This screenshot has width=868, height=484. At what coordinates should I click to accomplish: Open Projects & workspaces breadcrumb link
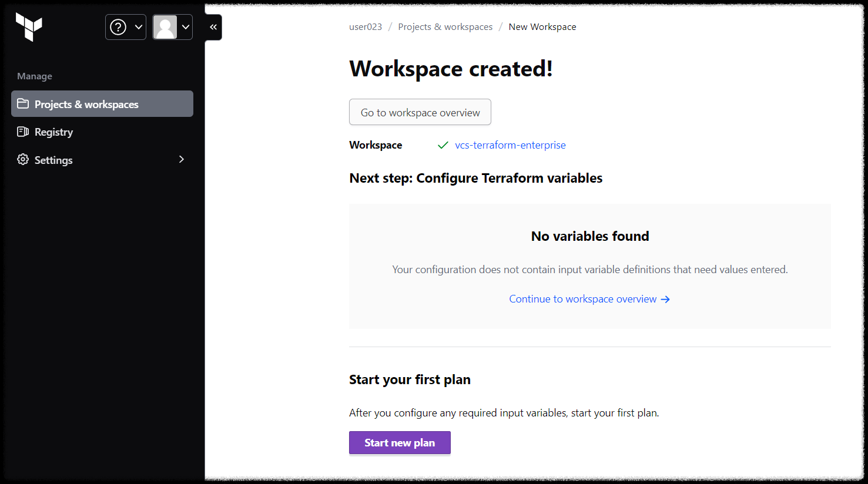[x=445, y=27]
